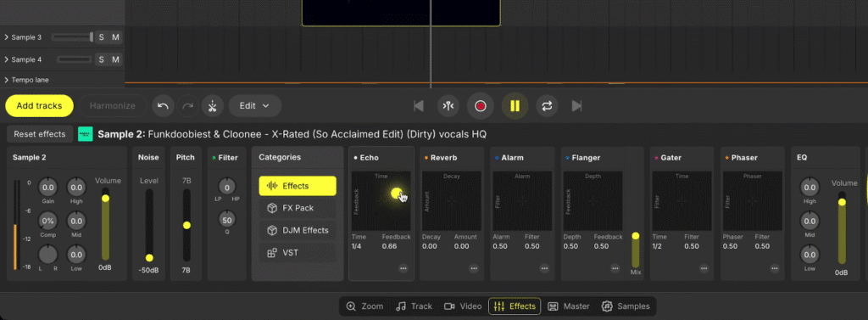Click the Sample 2 Mid knob

pyautogui.click(x=76, y=221)
